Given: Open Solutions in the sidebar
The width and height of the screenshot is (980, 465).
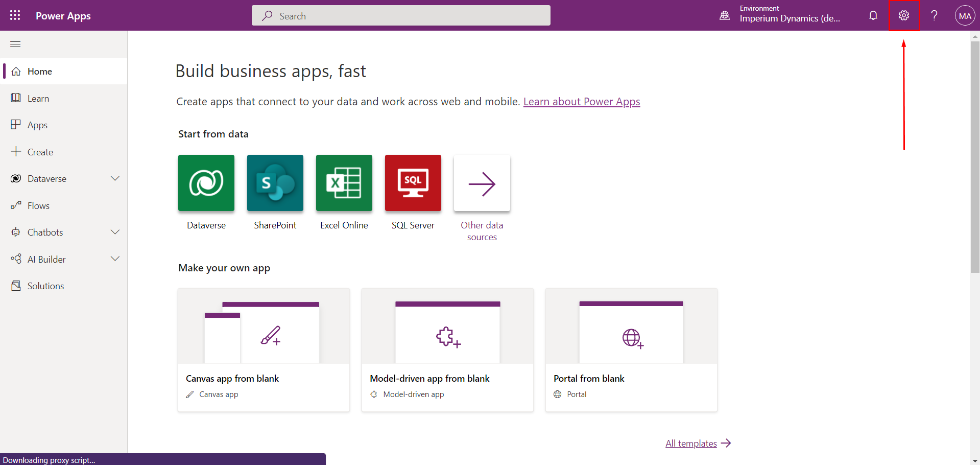Looking at the screenshot, I should (x=45, y=286).
